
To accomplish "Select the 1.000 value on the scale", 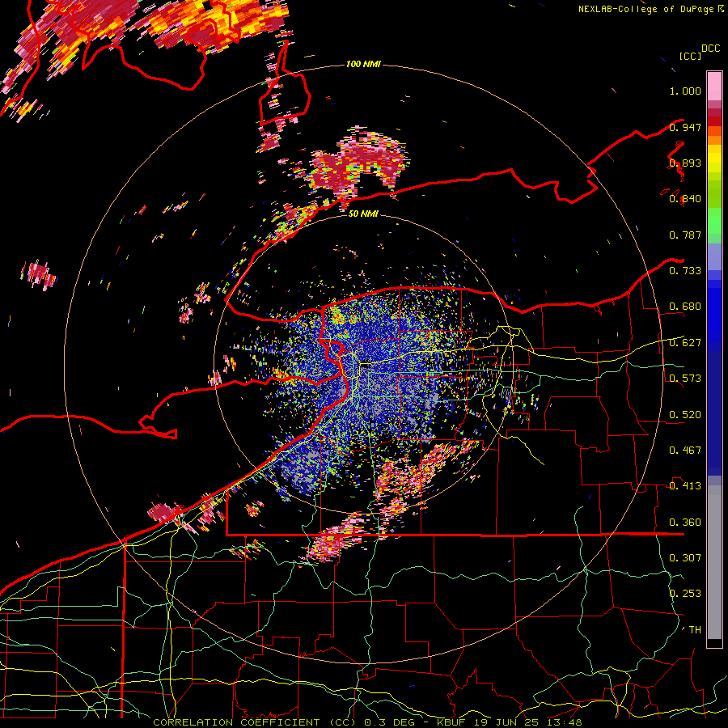I will coord(685,91).
